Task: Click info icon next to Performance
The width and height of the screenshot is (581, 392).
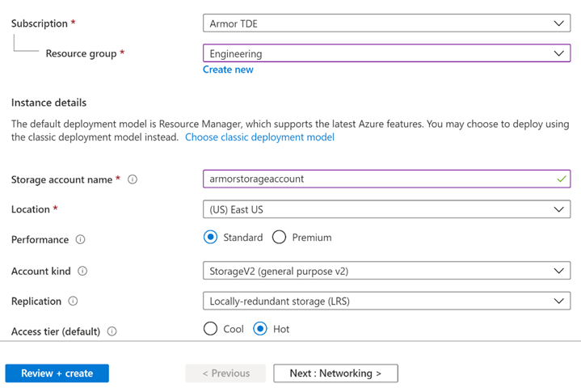Action: pos(80,240)
